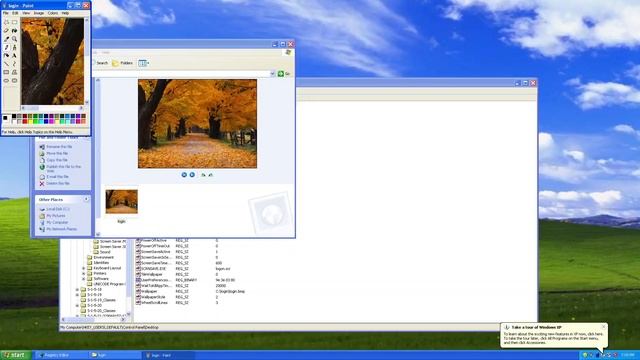Click Copy this file link

tap(57, 160)
